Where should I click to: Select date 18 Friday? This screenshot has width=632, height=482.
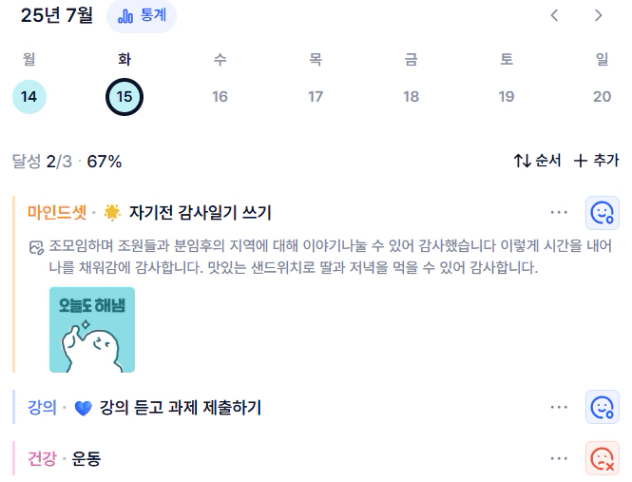pyautogui.click(x=411, y=97)
